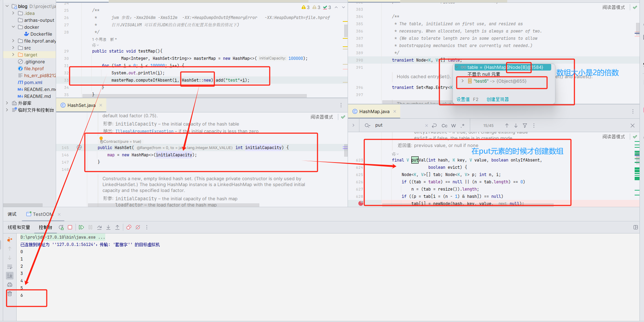The width and height of the screenshot is (644, 322).
Task: Expand the src folder
Action: coord(13,48)
